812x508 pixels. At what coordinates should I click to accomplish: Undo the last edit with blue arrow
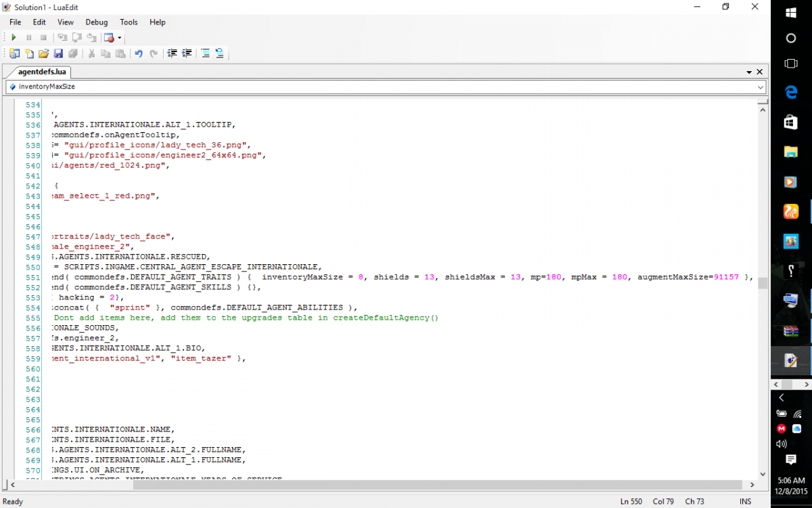pos(139,54)
